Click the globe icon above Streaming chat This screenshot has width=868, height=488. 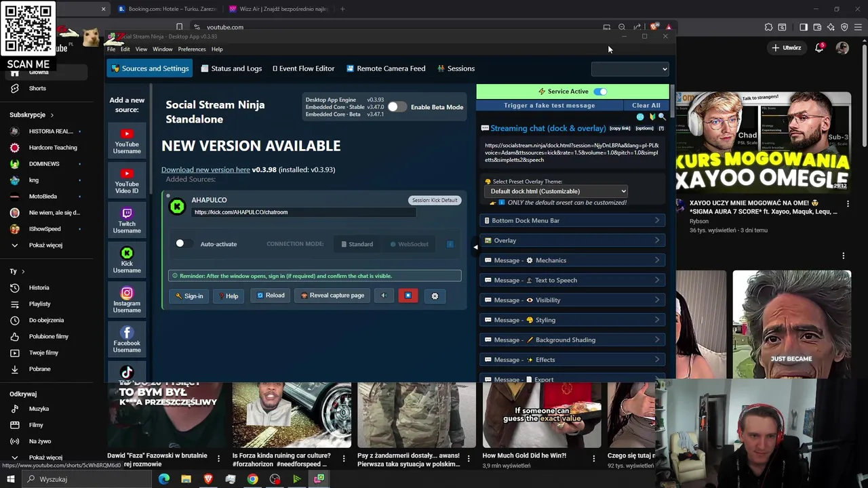[x=640, y=117]
